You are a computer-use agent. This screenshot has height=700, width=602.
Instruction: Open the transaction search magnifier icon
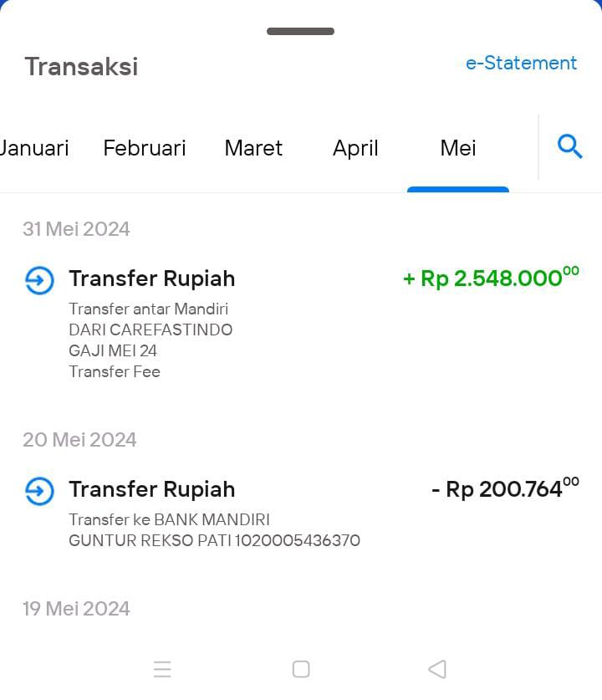(570, 146)
